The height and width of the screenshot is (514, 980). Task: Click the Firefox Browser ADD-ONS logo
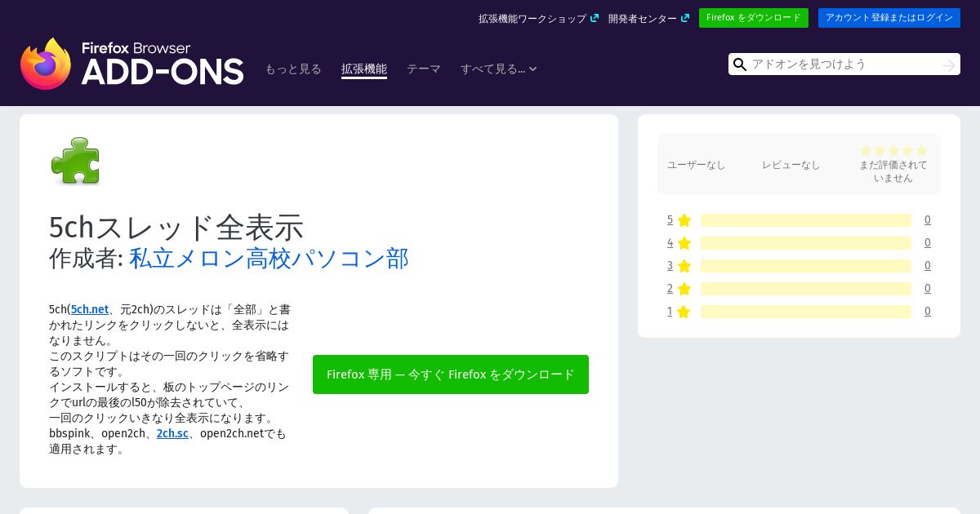tap(131, 64)
